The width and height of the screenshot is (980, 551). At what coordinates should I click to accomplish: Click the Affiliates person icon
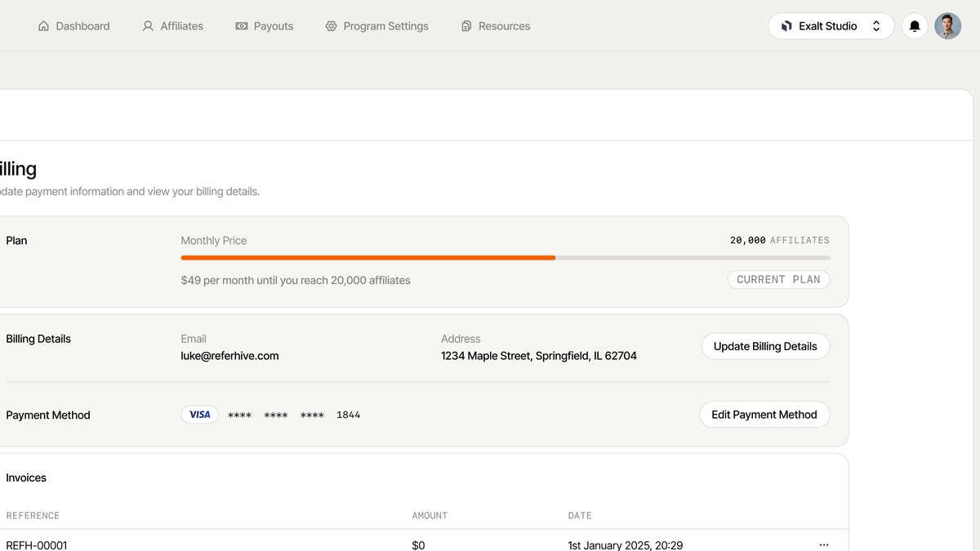coord(148,26)
